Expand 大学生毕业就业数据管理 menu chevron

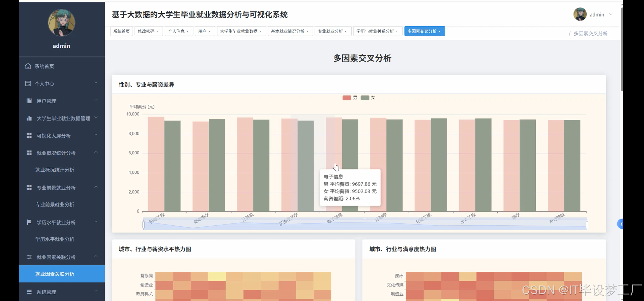click(96, 118)
